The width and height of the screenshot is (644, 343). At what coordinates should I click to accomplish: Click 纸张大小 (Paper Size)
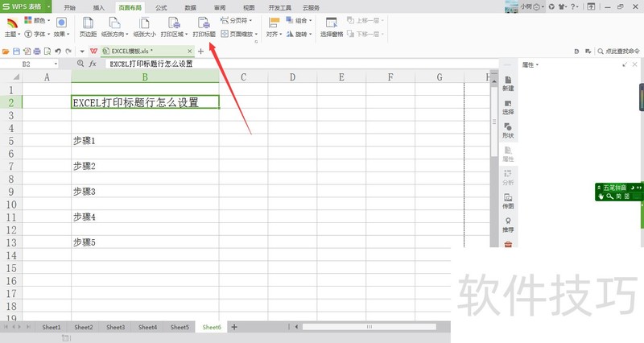pyautogui.click(x=145, y=27)
